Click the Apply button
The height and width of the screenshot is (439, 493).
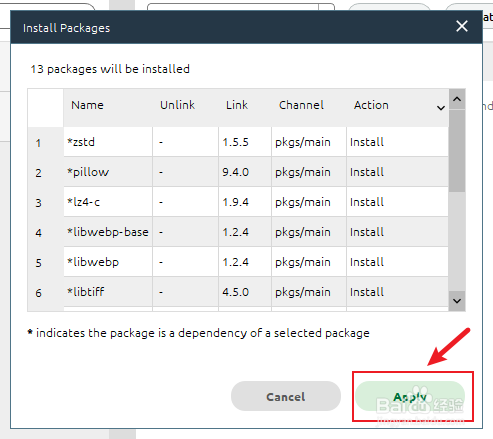coord(410,396)
